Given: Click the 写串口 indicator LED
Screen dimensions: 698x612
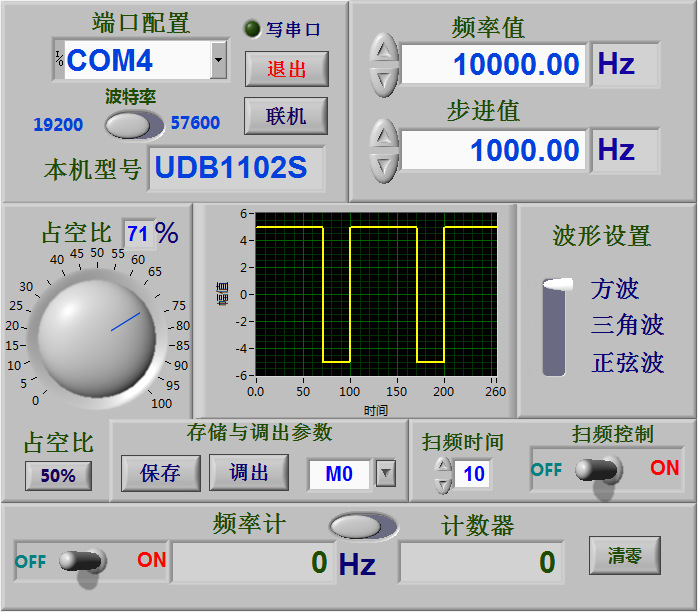Looking at the screenshot, I should point(252,29).
